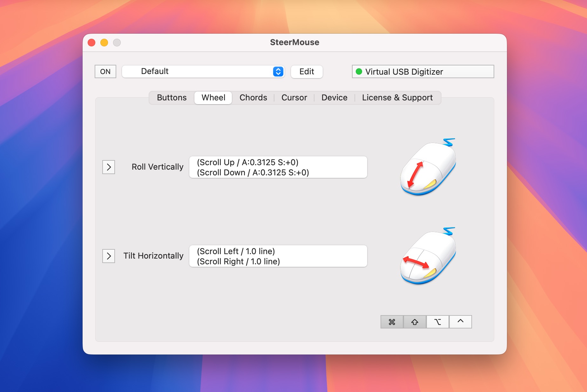
Task: Switch to the Device tab
Action: pos(334,98)
